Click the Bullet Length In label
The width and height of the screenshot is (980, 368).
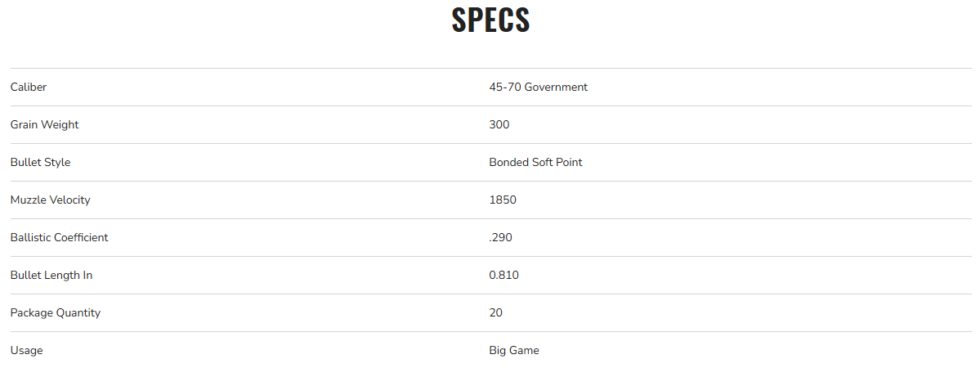coord(51,275)
